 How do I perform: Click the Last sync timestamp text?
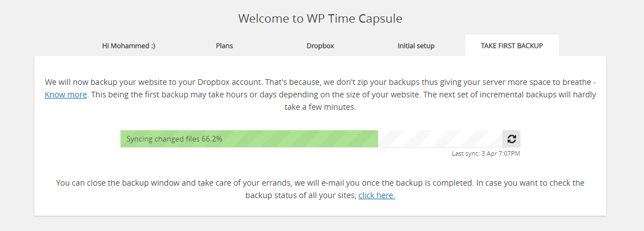pos(486,154)
